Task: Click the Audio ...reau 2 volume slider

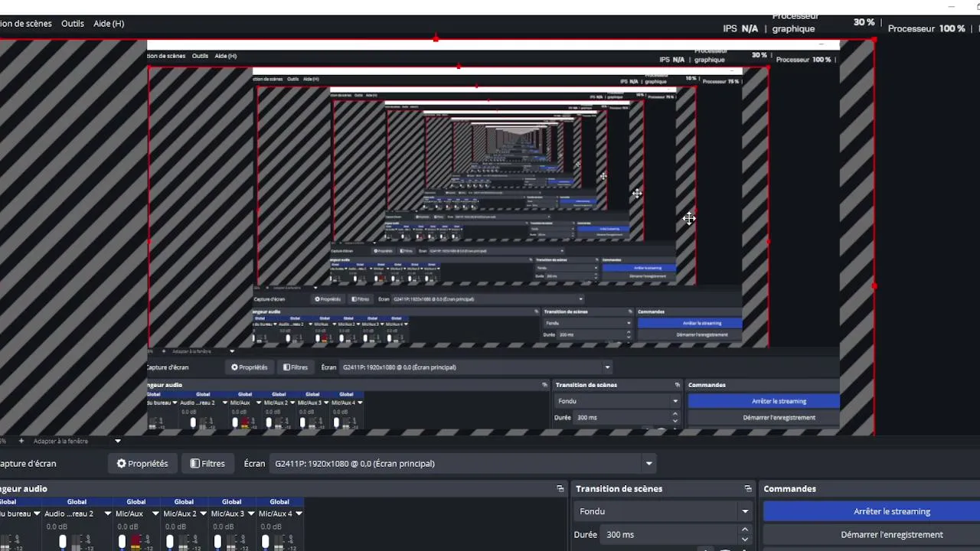Action: coord(63,542)
